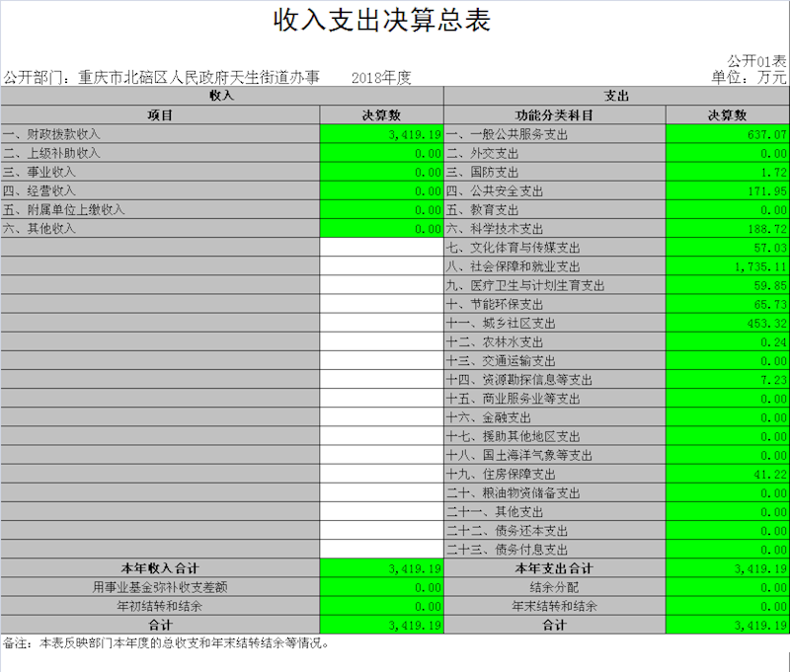790x672 pixels.
Task: Select the 六、其他收入 cell
Action: pos(160,229)
